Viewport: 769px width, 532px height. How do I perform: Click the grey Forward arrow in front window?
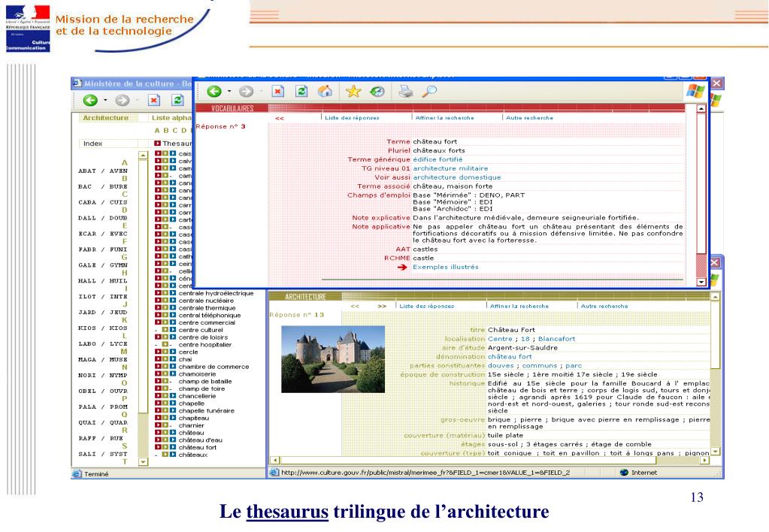247,91
